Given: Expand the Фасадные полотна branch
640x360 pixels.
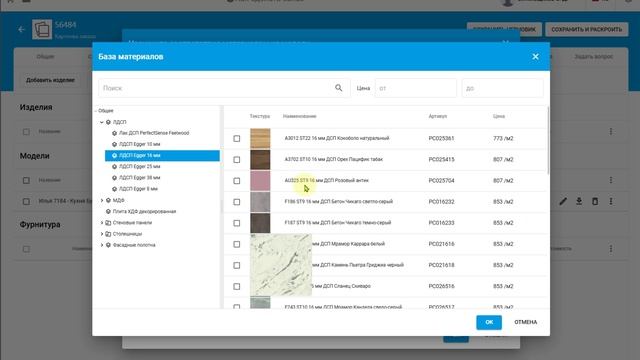Looking at the screenshot, I should tap(102, 245).
